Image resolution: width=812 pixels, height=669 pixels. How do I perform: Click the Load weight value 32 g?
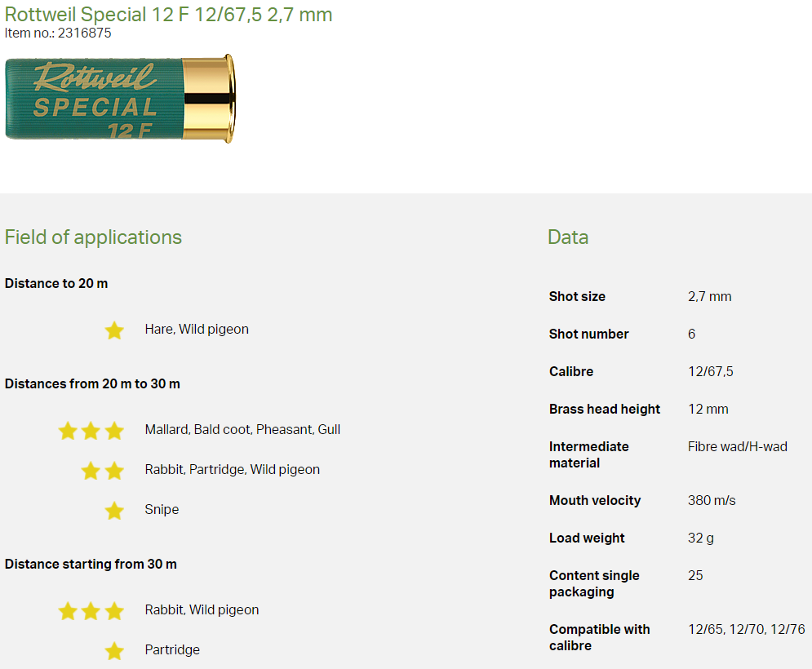pyautogui.click(x=701, y=538)
